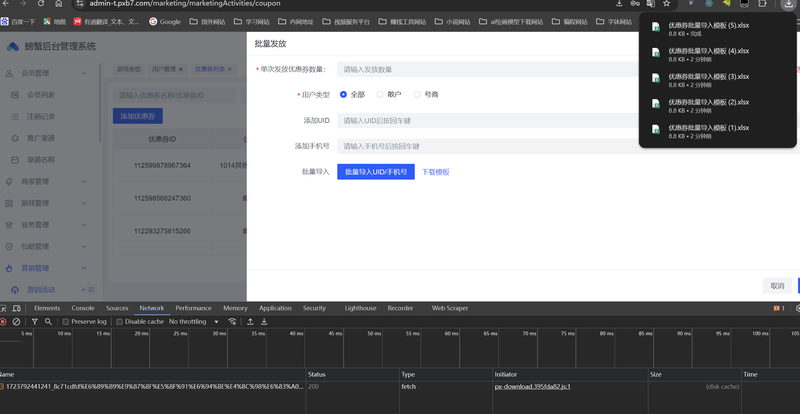Switch to the Elements DevTools tab
The image size is (800, 414).
pyautogui.click(x=47, y=308)
